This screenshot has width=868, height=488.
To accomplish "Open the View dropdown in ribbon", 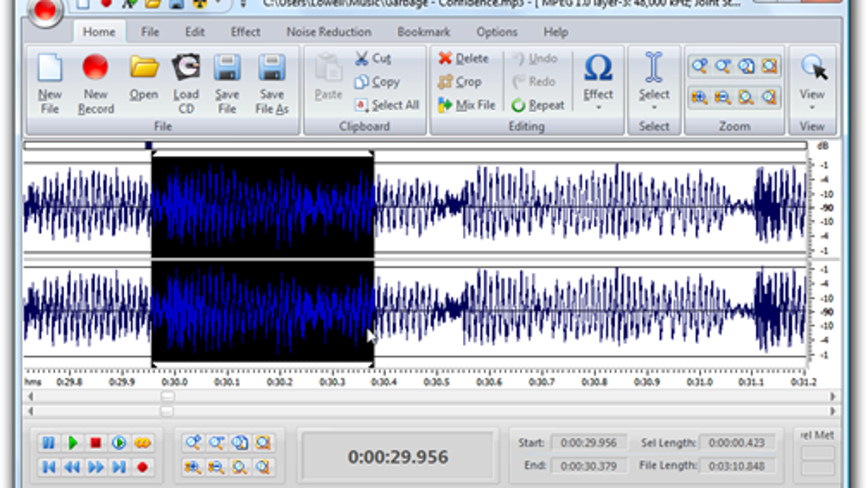I will click(x=812, y=81).
